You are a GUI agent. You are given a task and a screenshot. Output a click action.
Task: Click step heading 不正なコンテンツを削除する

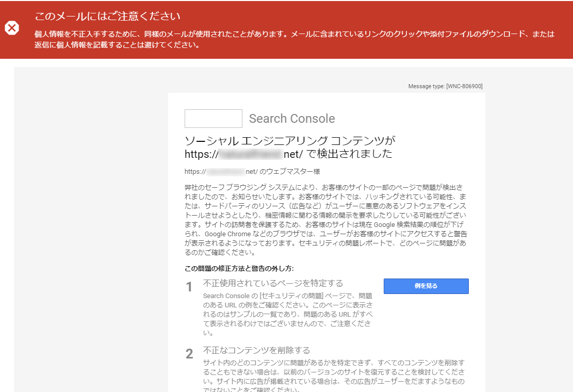coord(256,350)
